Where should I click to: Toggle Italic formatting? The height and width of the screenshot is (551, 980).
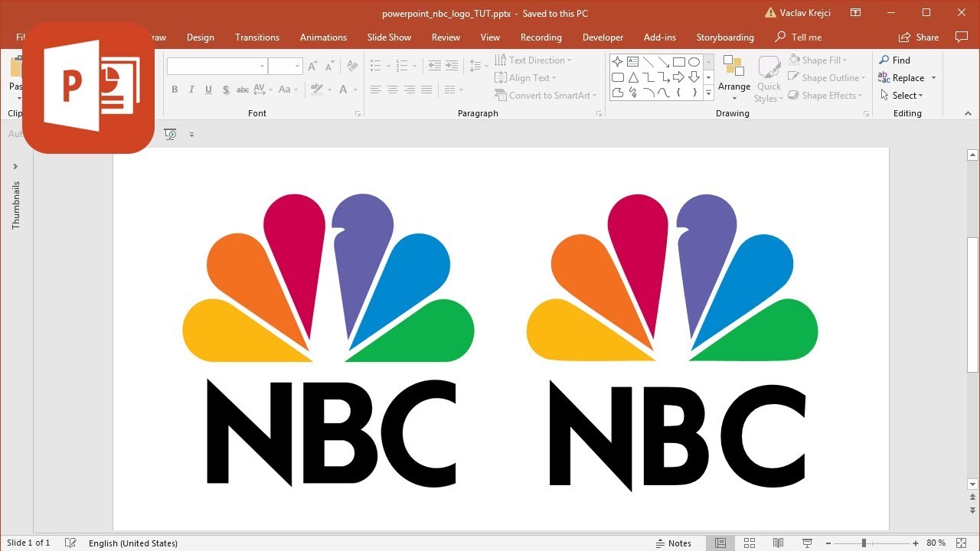click(x=191, y=90)
